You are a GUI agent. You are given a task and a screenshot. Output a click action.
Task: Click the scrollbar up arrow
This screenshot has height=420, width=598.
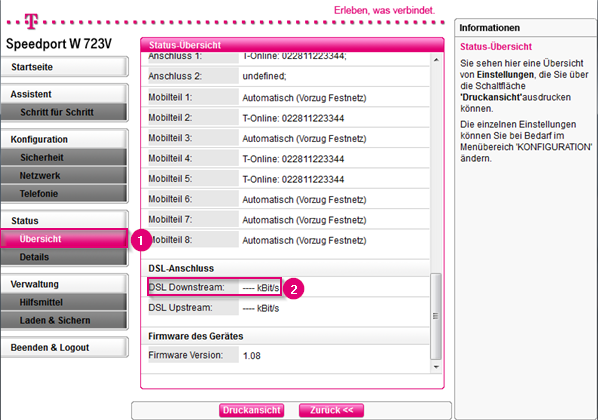tap(436, 60)
